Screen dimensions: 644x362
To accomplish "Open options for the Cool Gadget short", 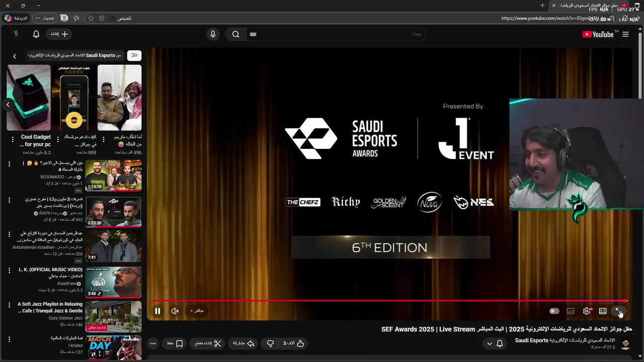I will pos(12,139).
